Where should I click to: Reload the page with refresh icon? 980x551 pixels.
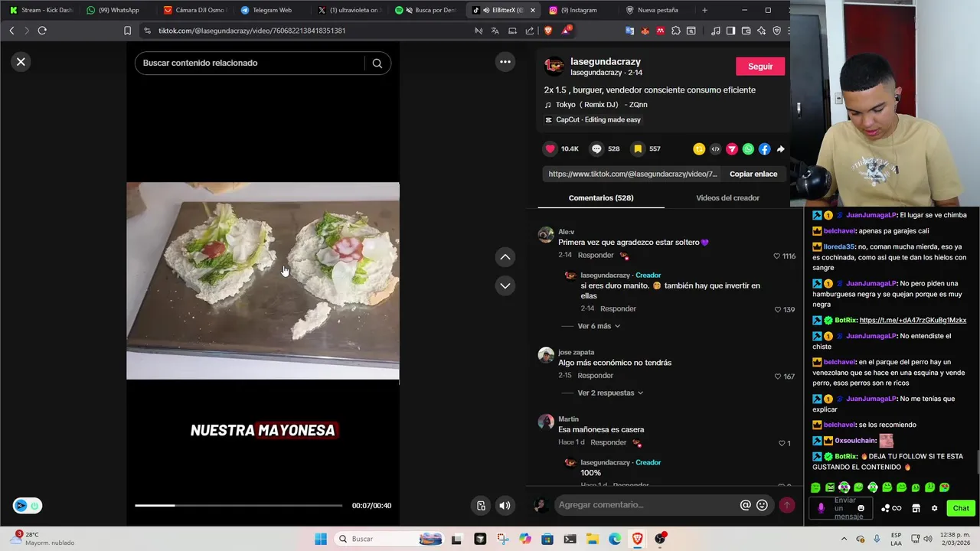tap(42, 31)
